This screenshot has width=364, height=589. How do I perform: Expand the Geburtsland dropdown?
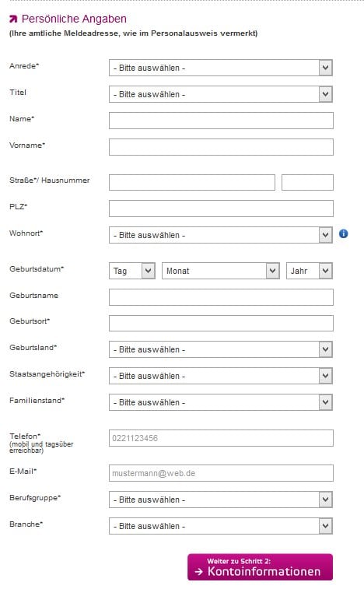click(x=221, y=349)
